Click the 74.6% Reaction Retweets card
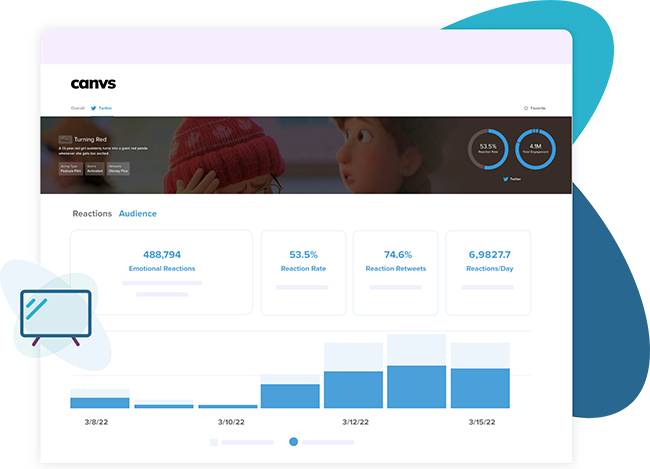 (395, 272)
